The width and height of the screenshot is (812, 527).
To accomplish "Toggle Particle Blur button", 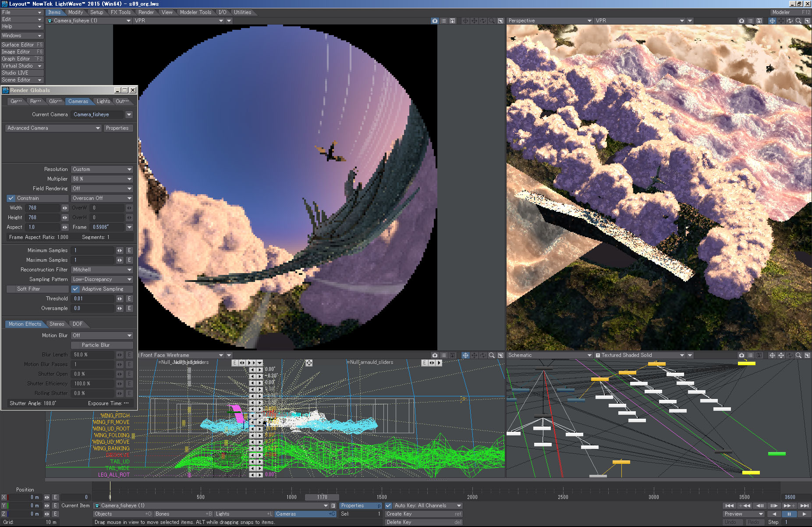I will coord(102,345).
